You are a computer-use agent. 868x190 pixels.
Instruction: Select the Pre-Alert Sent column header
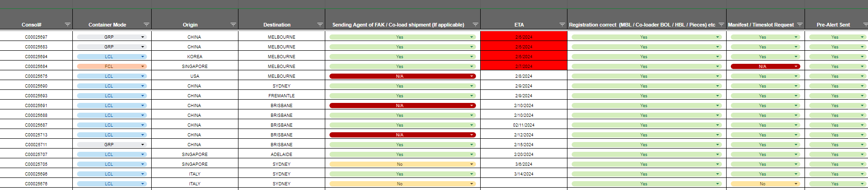tap(833, 25)
